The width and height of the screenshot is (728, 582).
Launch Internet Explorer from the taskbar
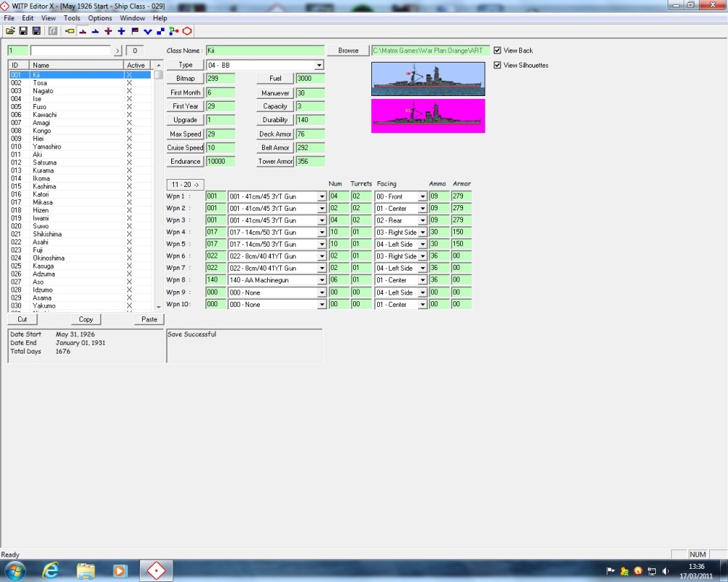(50, 570)
